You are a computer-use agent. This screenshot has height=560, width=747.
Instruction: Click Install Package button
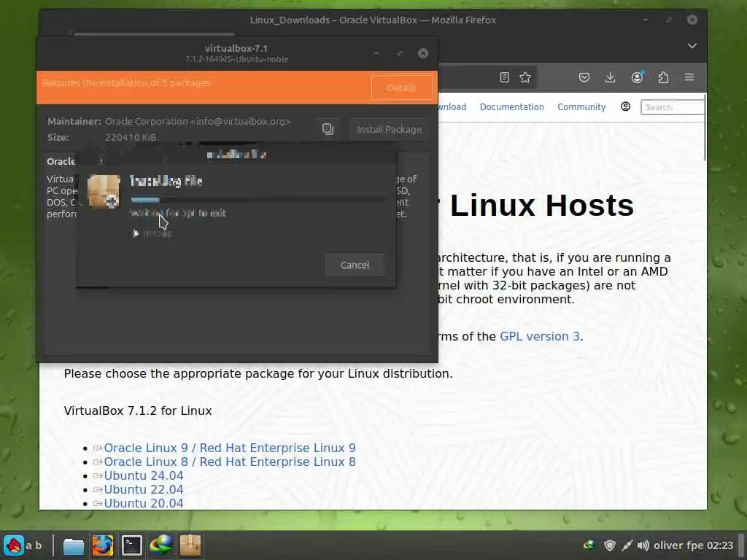tap(390, 129)
